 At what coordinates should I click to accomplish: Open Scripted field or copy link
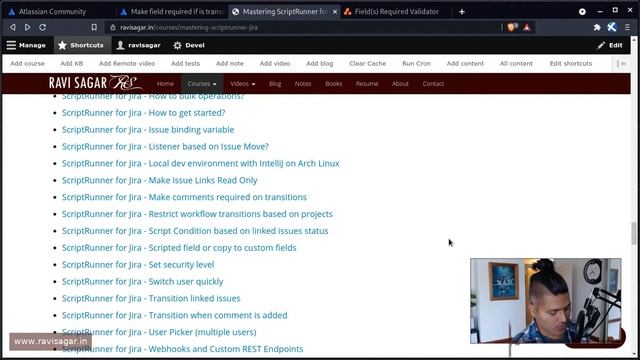(x=179, y=248)
